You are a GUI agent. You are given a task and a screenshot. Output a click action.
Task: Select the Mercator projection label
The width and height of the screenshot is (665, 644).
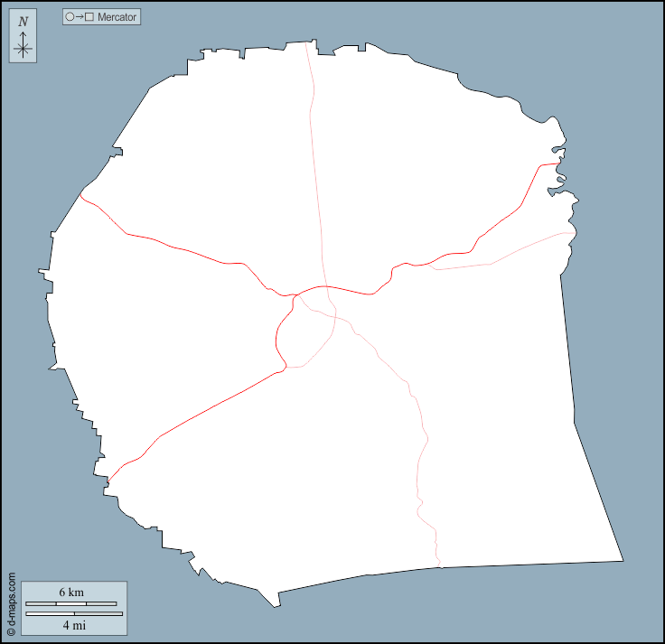tap(117, 17)
